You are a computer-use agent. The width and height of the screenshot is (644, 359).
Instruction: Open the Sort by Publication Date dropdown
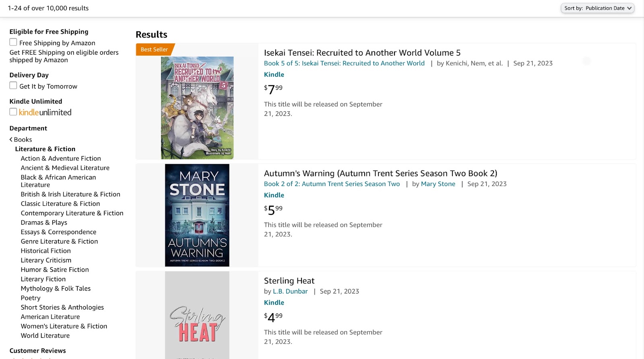click(597, 8)
